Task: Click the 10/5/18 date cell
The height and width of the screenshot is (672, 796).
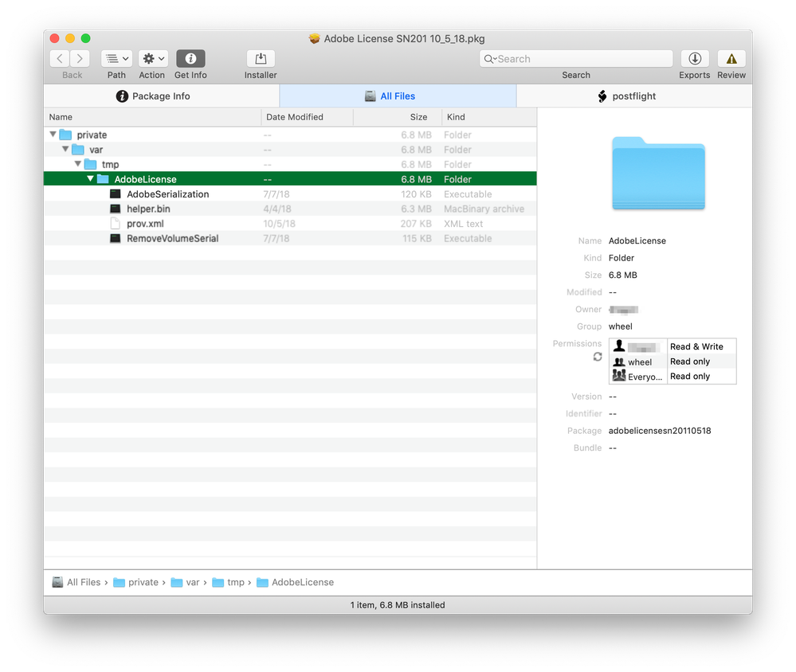Action: point(279,223)
